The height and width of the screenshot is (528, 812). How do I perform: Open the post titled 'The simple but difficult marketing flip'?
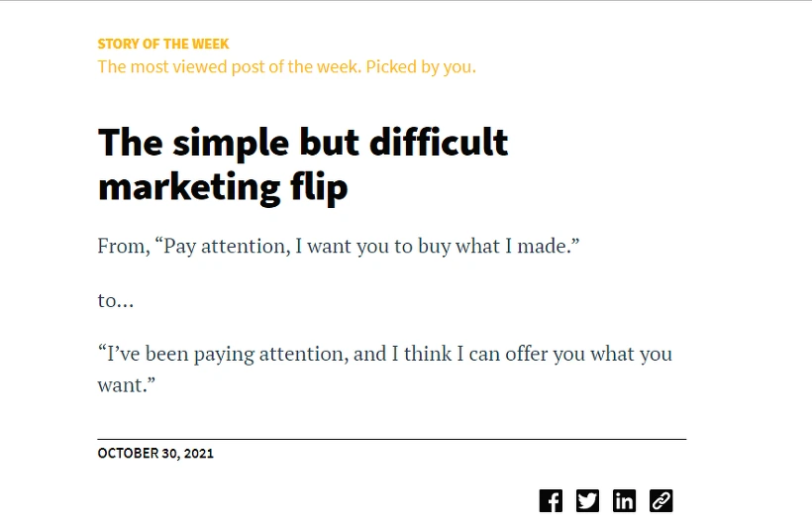click(303, 164)
